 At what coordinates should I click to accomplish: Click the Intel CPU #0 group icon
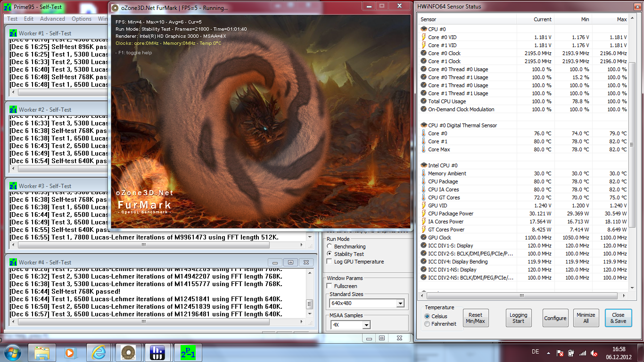click(423, 165)
